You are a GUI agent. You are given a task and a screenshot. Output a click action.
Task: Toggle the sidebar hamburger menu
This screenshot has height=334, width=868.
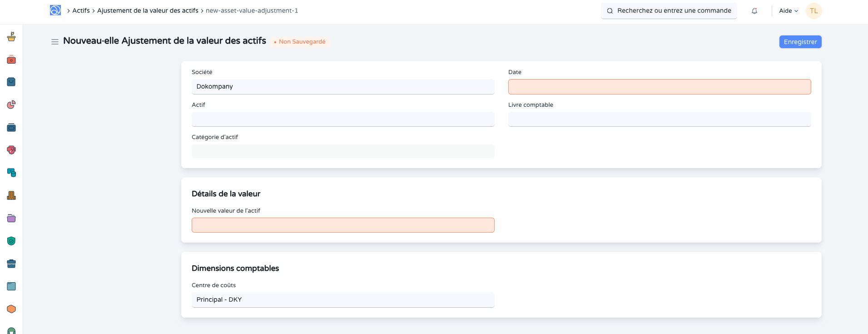tap(55, 42)
